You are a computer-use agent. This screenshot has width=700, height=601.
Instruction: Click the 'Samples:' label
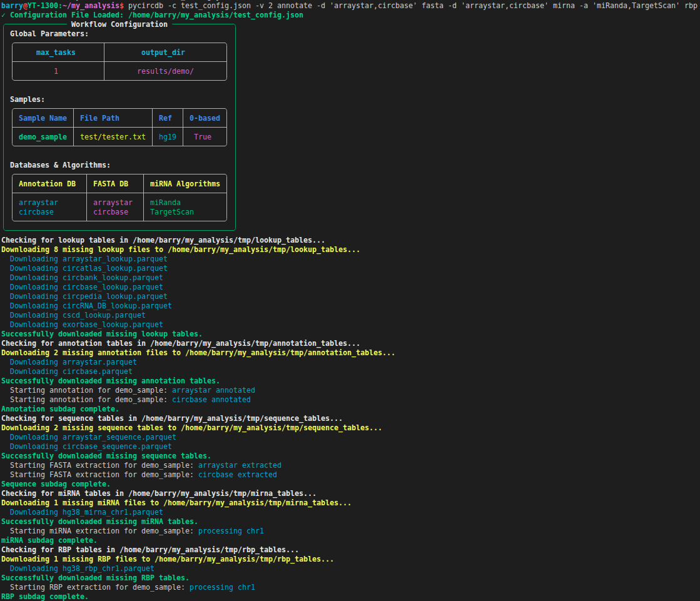click(x=28, y=99)
